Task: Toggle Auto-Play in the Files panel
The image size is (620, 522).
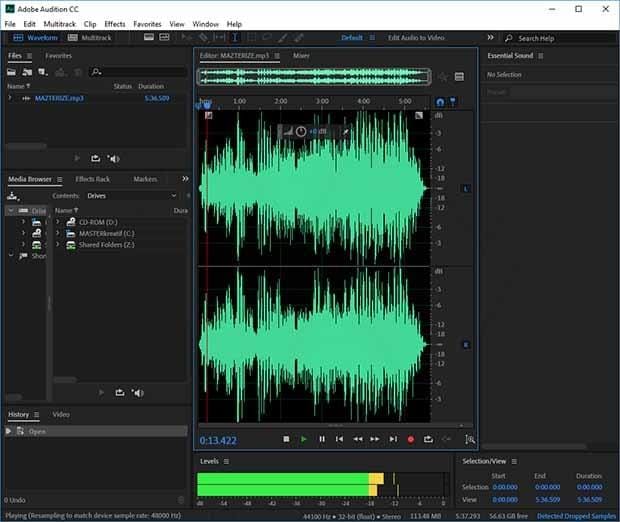Action: 113,159
